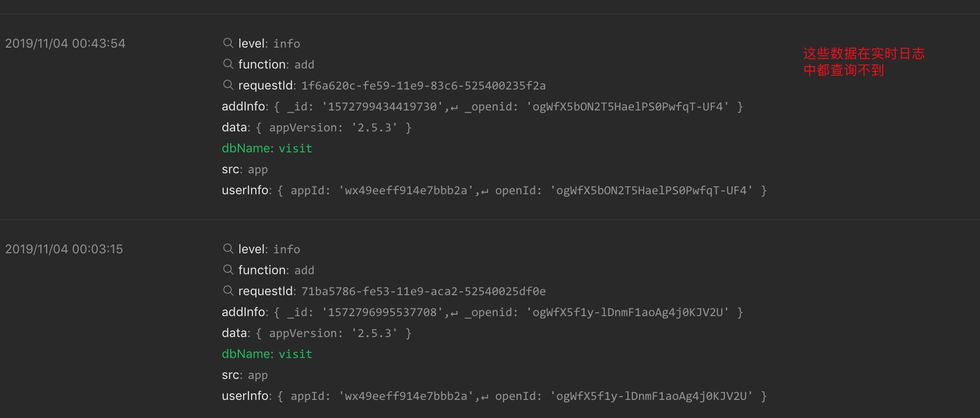Click the red Chinese annotation text
The image size is (980, 418).
coord(863,62)
